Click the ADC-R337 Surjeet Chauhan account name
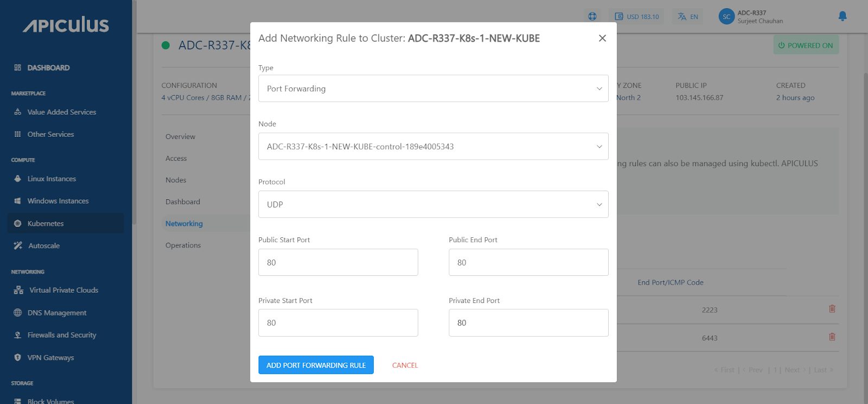Image resolution: width=868 pixels, height=404 pixels. (x=760, y=17)
